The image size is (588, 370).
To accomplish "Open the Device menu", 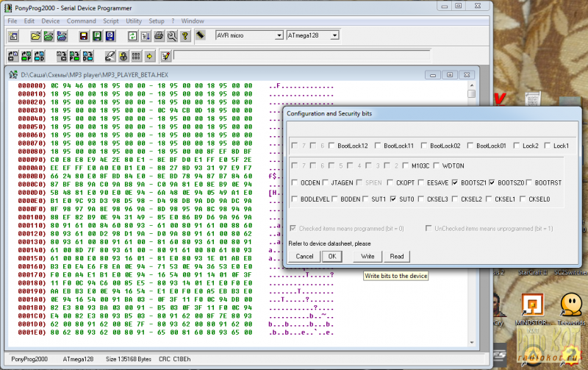I will click(x=51, y=21).
